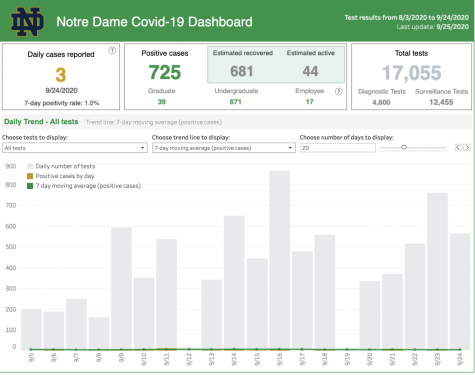Open the 7-day moving average trend dropdown

point(224,148)
